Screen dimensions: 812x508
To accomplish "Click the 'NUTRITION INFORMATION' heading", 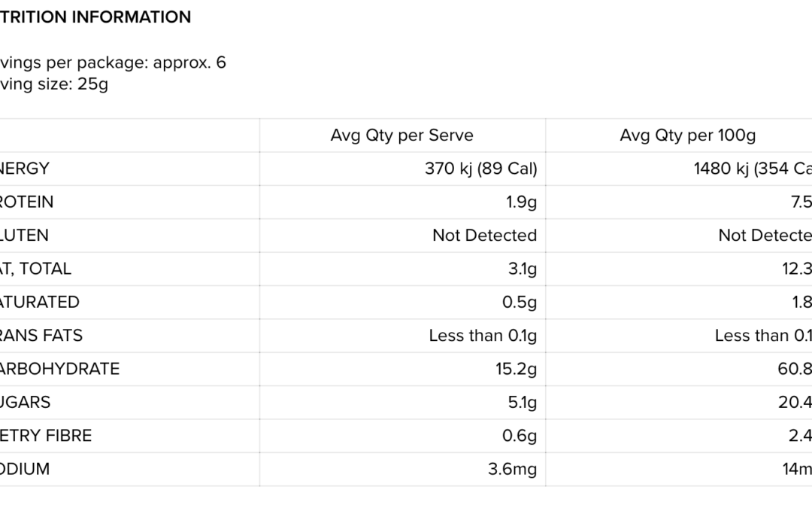I will (95, 17).
